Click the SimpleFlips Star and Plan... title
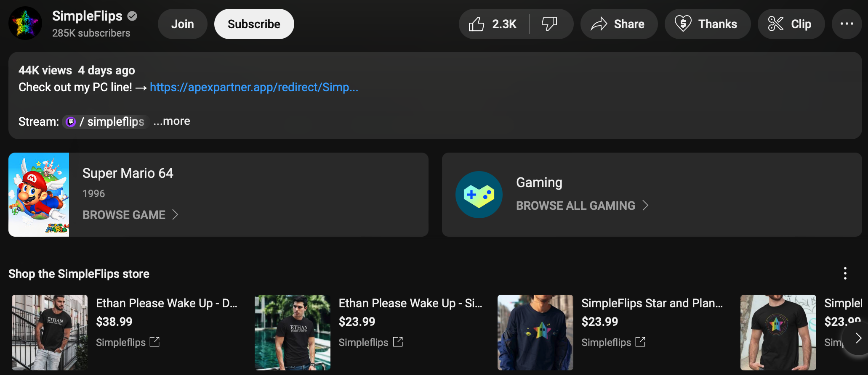This screenshot has height=375, width=868. [x=652, y=303]
